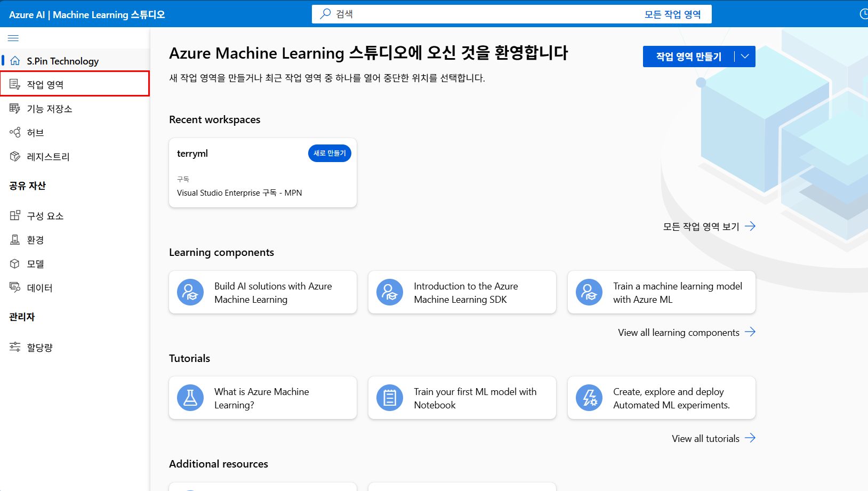Open the 할당량 (Quota) admin page

coord(40,347)
